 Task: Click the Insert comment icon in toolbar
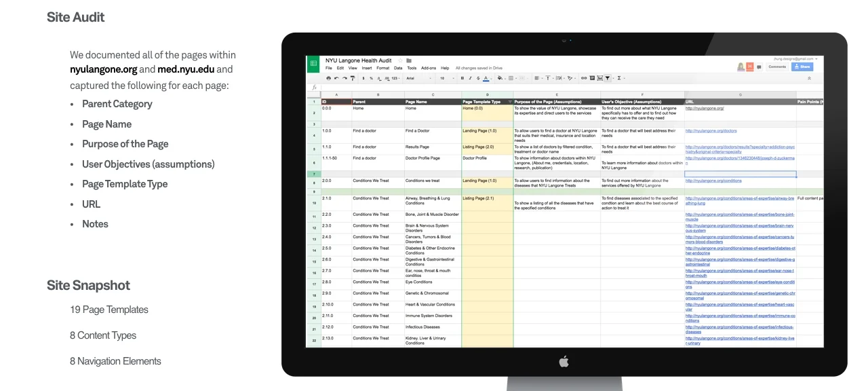click(x=592, y=78)
